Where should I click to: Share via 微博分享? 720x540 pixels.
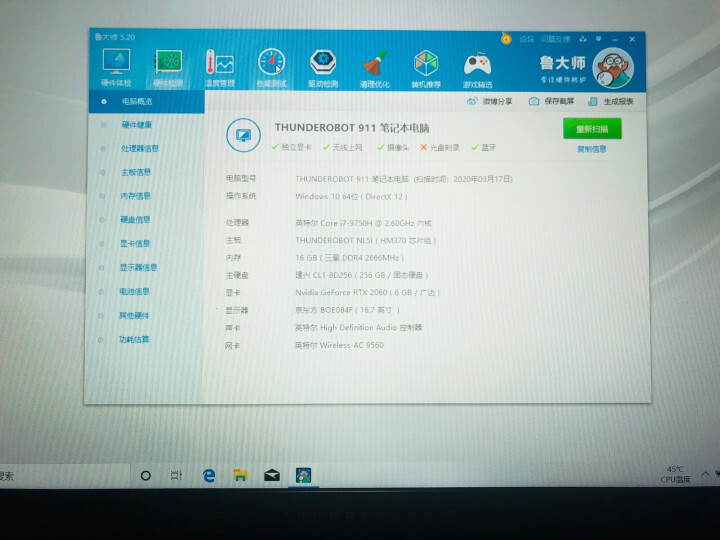489,101
